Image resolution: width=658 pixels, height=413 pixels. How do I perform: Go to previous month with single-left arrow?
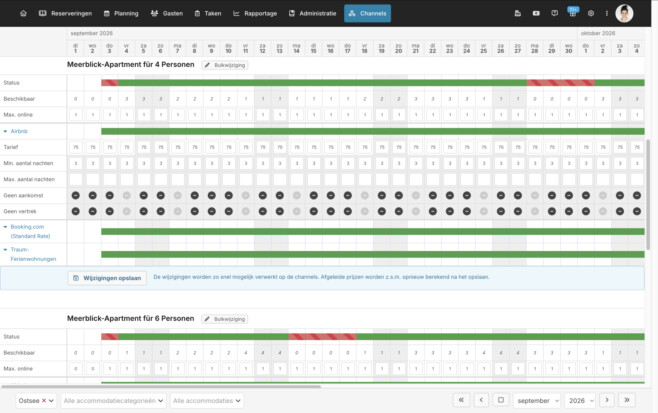(481, 400)
